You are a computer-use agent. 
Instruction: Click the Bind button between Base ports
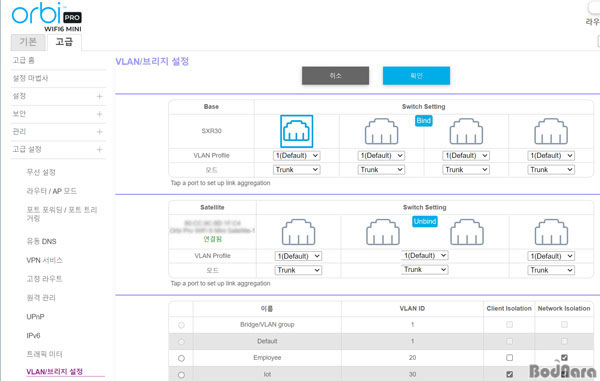click(x=424, y=121)
